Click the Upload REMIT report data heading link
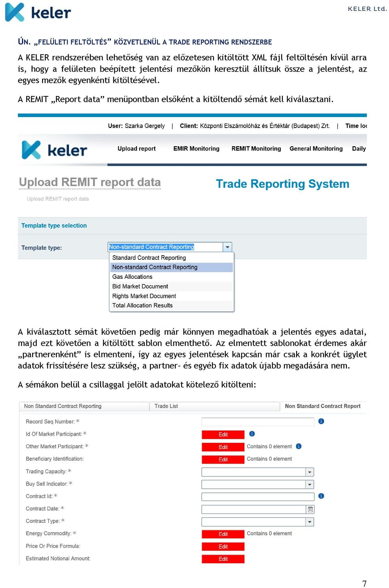This screenshot has height=588, width=389. tap(90, 182)
